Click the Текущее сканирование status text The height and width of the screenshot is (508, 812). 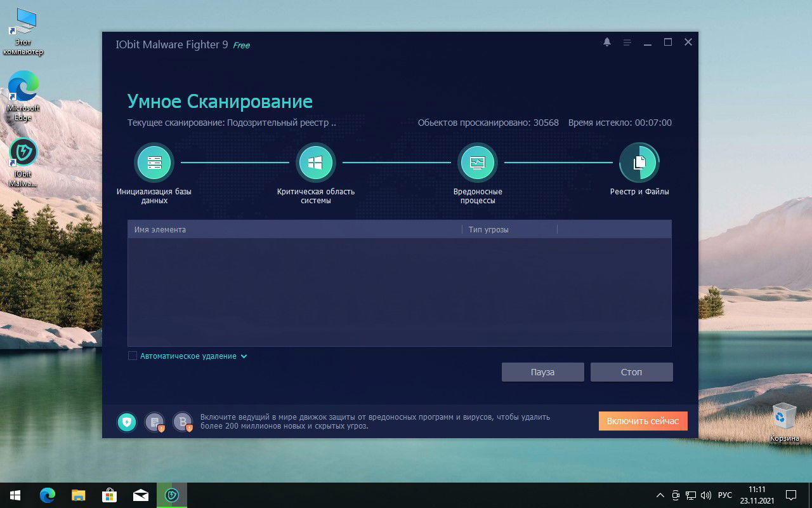pyautogui.click(x=232, y=123)
